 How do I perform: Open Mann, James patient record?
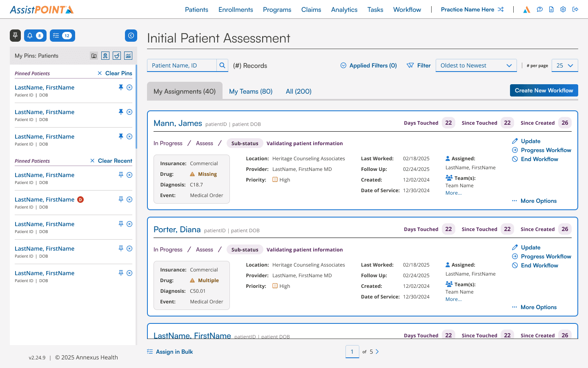178,123
